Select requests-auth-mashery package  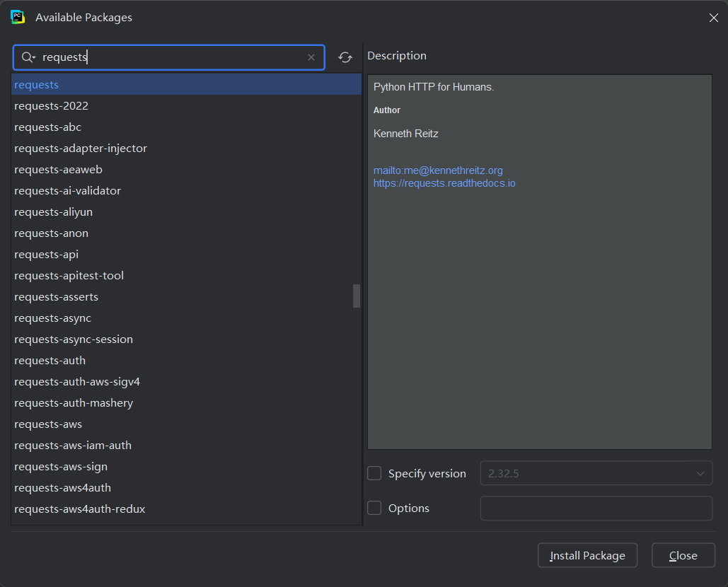tap(186, 403)
